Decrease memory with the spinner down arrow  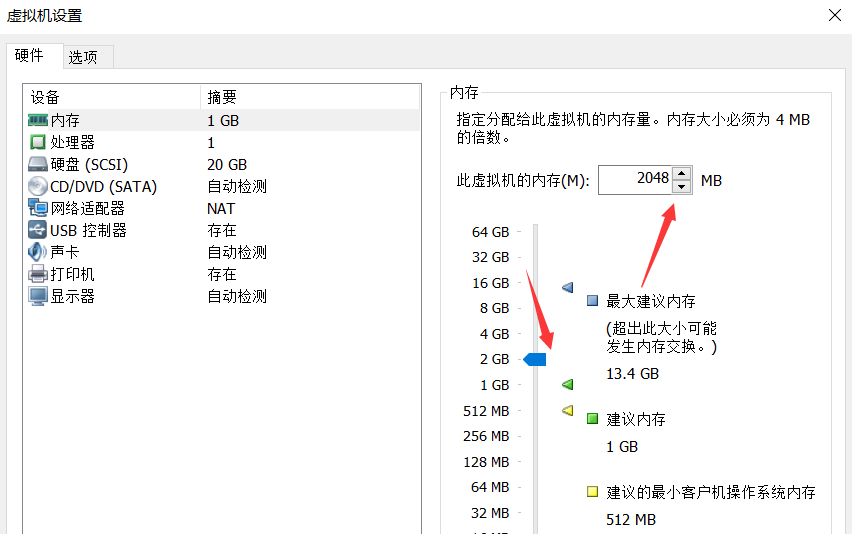(x=681, y=187)
